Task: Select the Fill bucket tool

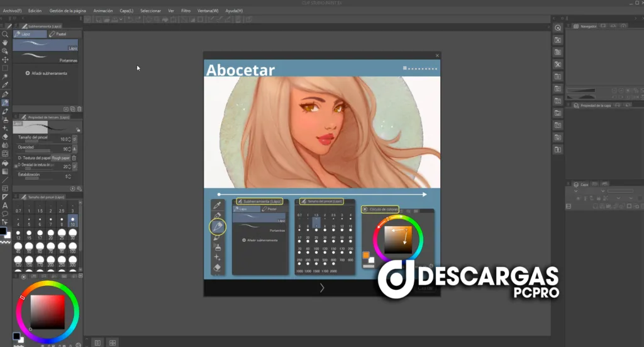Action: (5, 162)
